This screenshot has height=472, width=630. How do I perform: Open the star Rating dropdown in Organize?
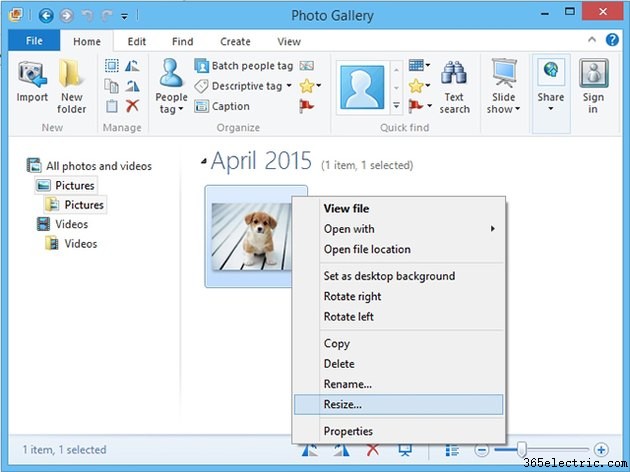pos(310,86)
